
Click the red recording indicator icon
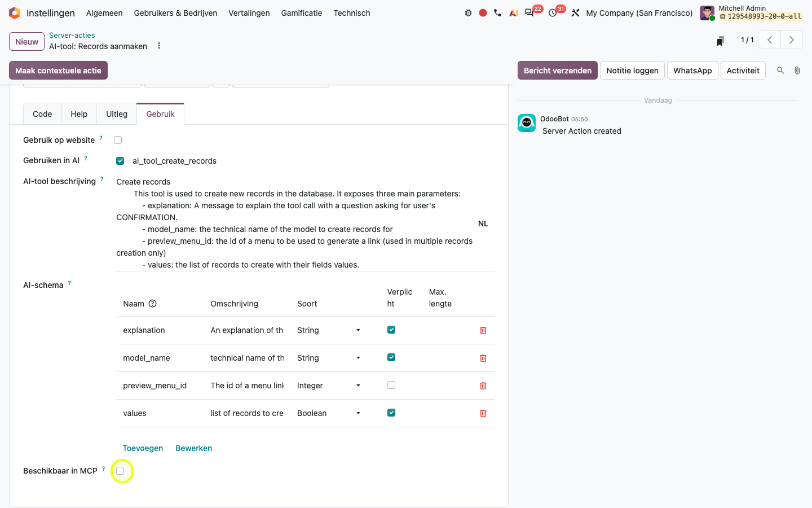(483, 13)
